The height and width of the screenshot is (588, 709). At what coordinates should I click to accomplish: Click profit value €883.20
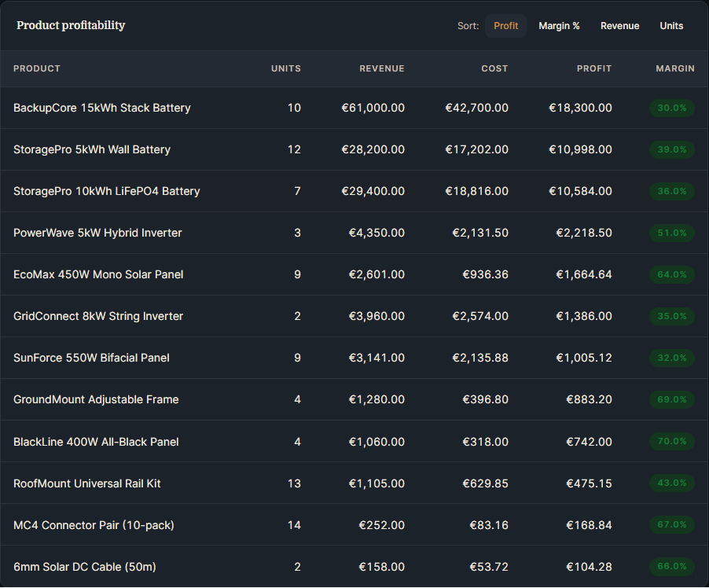tap(589, 399)
